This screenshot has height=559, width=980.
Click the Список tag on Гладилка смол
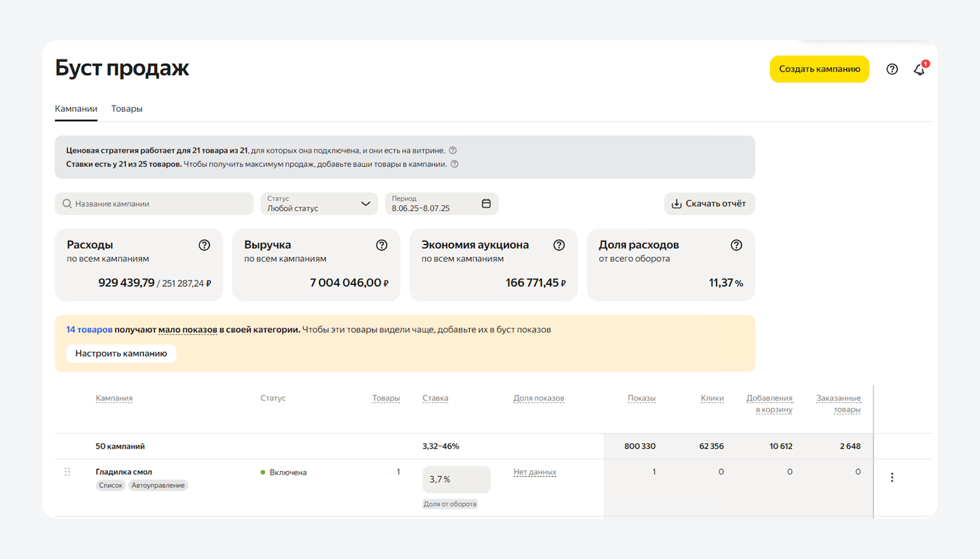[x=111, y=485]
